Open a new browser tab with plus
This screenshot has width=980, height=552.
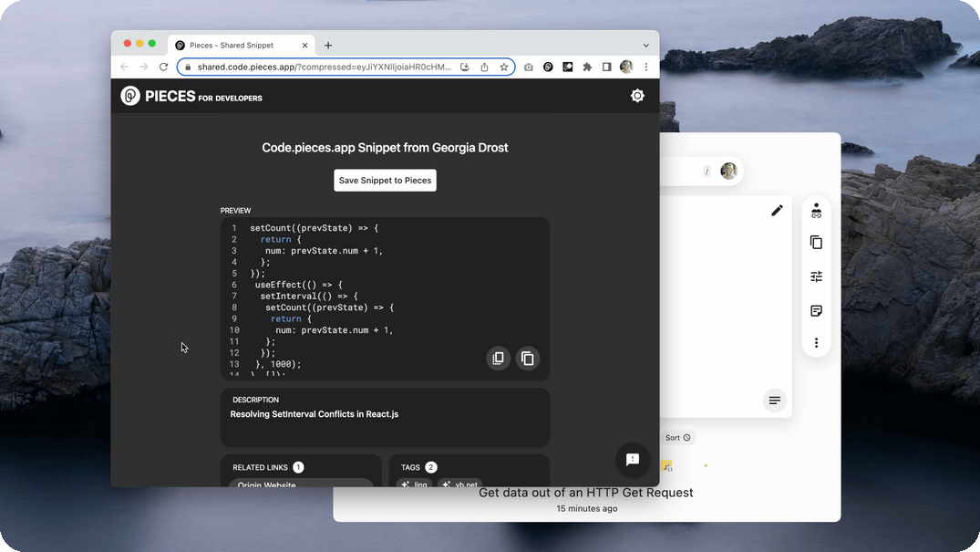pos(328,45)
